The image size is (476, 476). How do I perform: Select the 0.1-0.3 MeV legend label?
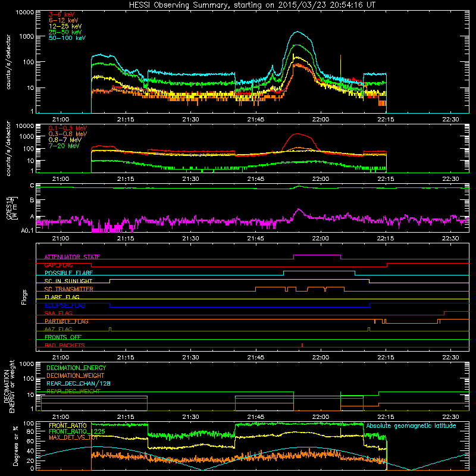pos(67,128)
